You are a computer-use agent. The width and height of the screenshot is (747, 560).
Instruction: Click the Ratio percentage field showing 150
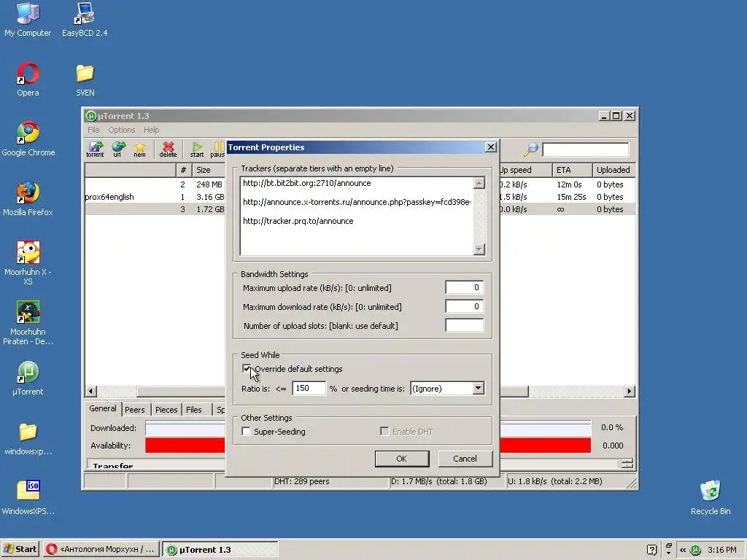[x=309, y=388]
